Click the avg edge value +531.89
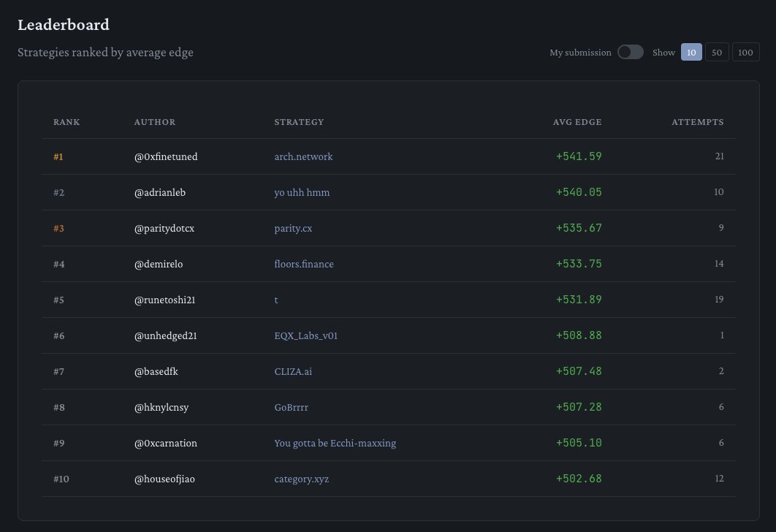776x532 pixels. click(579, 299)
